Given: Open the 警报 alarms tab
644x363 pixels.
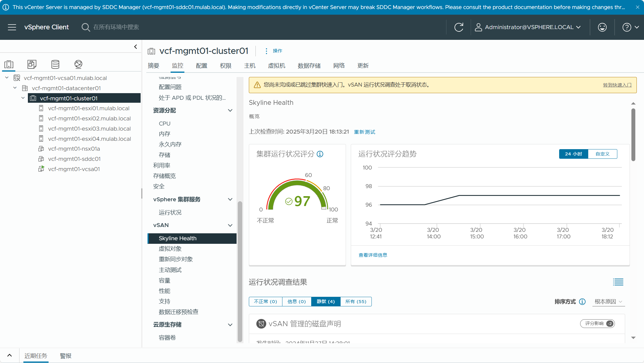Looking at the screenshot, I should (66, 356).
